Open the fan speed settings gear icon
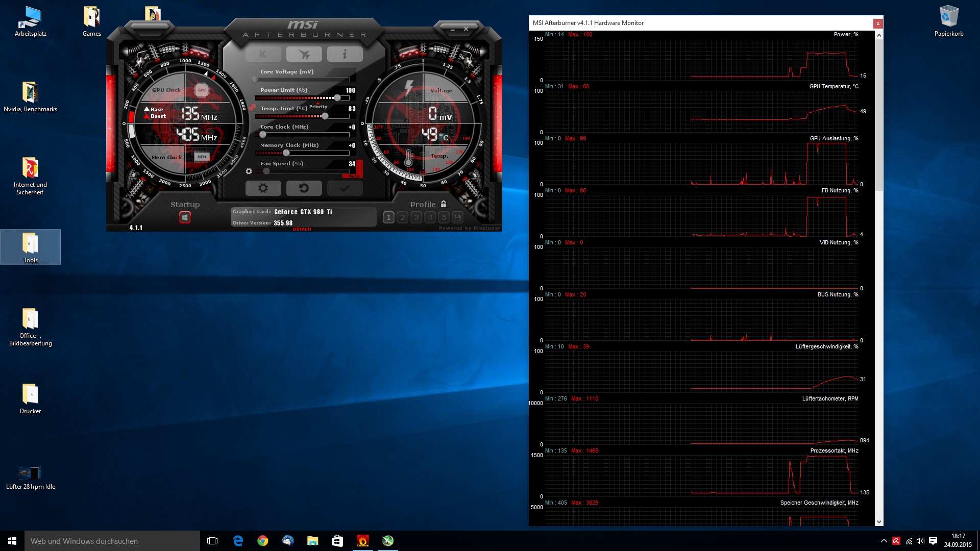This screenshot has height=551, width=980. point(249,171)
